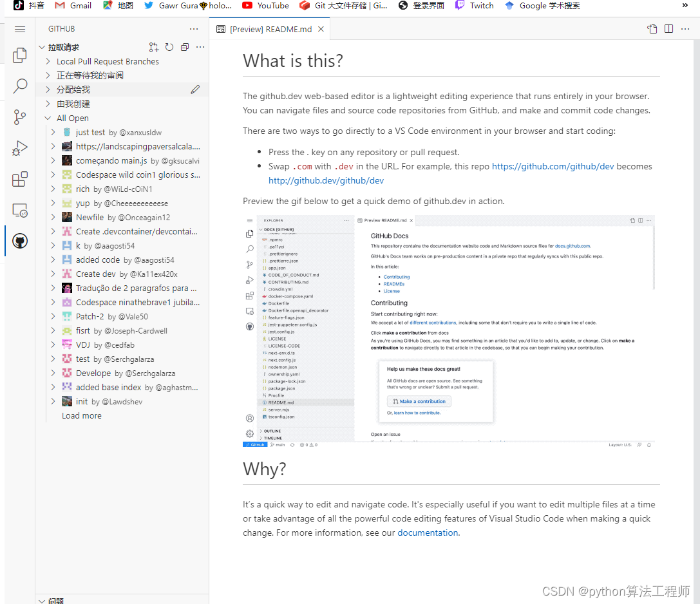
Task: Select Create .devcontainer/devcontai pull request
Action: 122,232
